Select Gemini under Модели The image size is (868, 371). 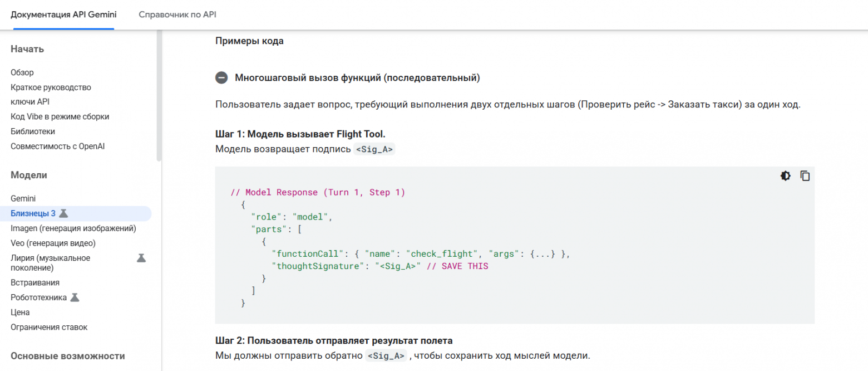[x=23, y=198]
